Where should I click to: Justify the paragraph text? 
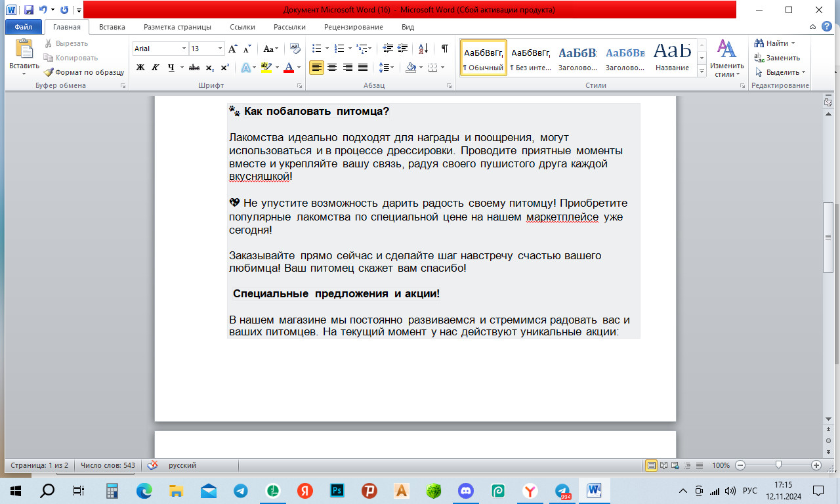pos(363,68)
